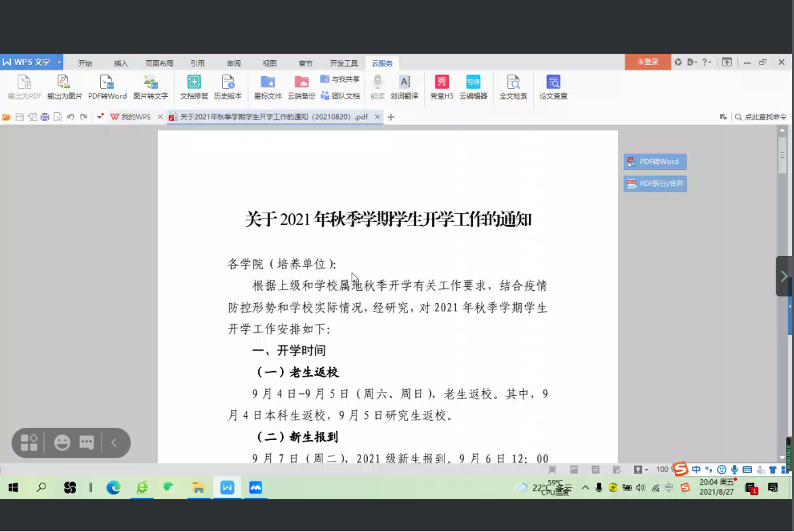The height and width of the screenshot is (532, 794).
Task: Toggle the microphone in the system tray
Action: click(x=599, y=487)
